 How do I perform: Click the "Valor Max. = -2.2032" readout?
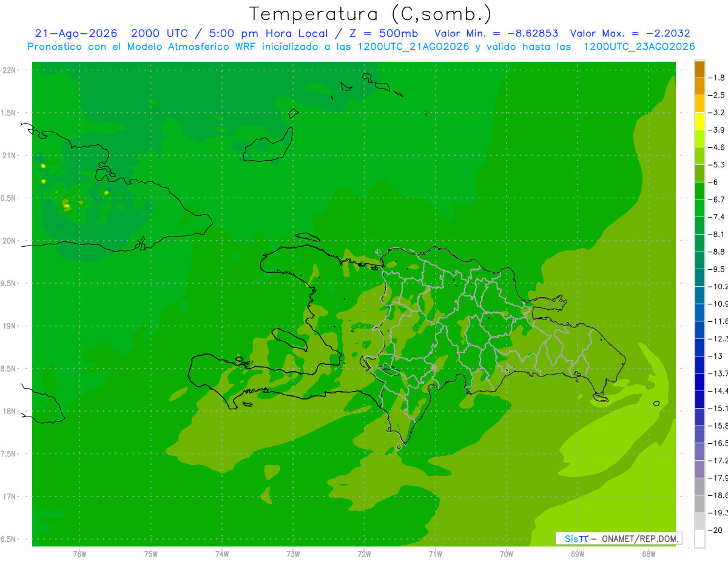[x=630, y=33]
